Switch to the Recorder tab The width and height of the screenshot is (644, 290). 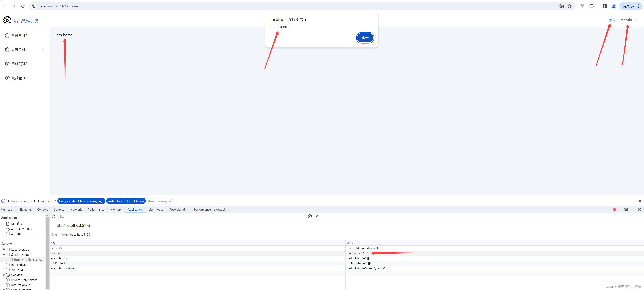(177, 209)
